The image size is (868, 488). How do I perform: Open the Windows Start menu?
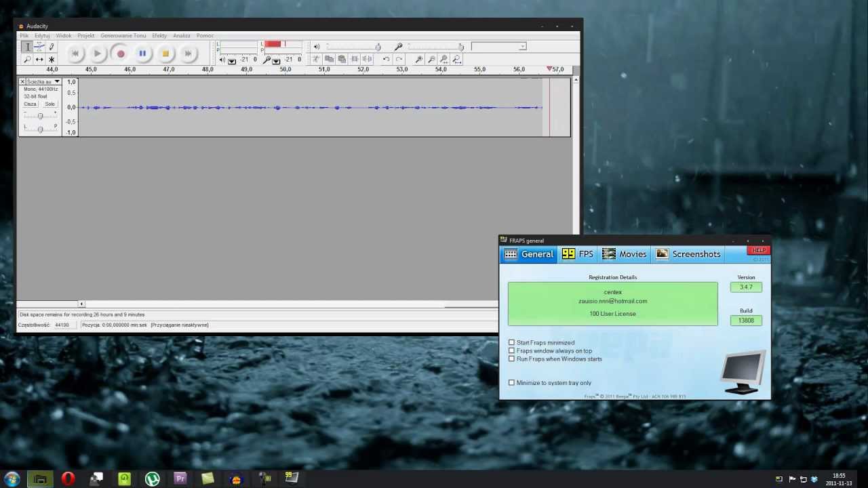(12, 479)
